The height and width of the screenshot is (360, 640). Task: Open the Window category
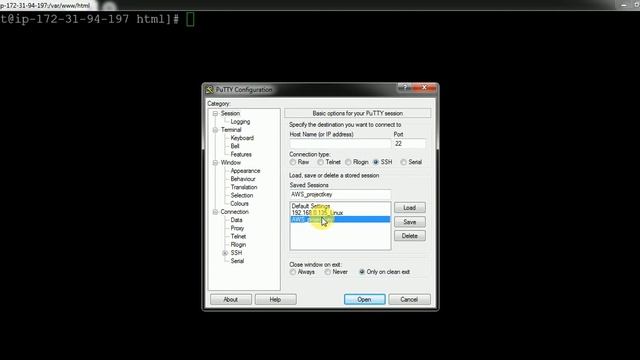[231, 162]
